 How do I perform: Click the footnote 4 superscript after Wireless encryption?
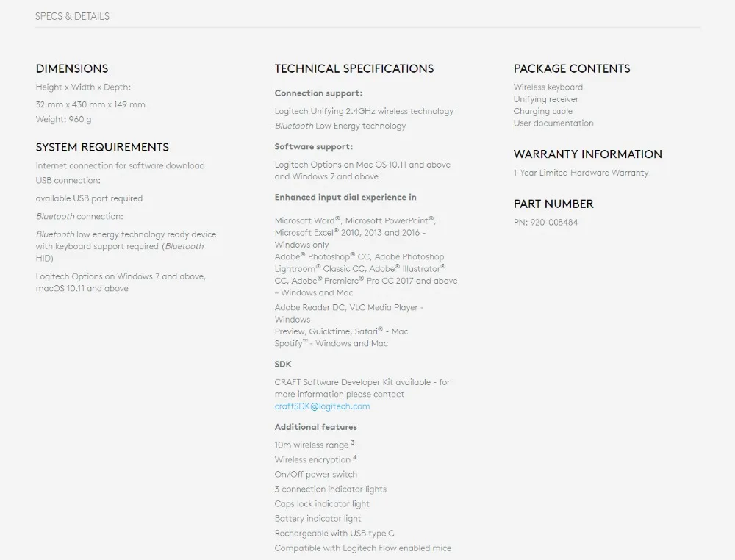[355, 457]
